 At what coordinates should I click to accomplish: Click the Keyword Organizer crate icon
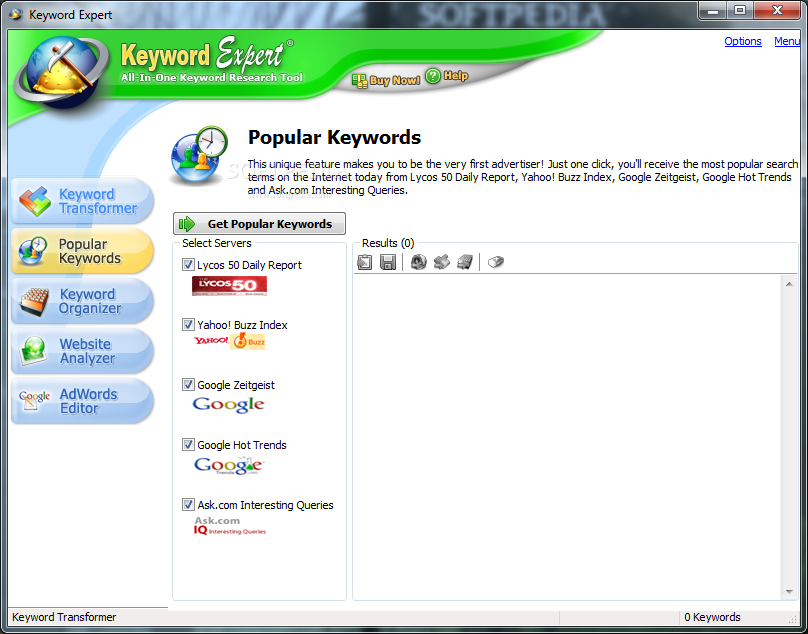33,302
